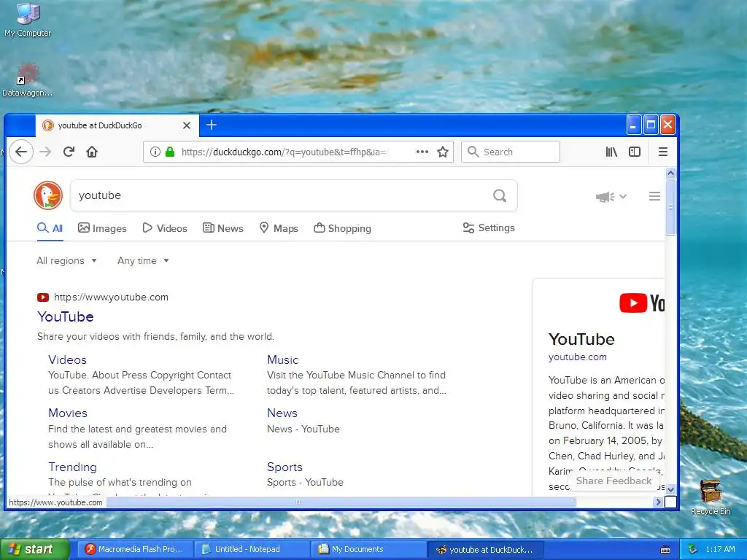Select the News search tab
The image size is (747, 560).
[x=223, y=228]
